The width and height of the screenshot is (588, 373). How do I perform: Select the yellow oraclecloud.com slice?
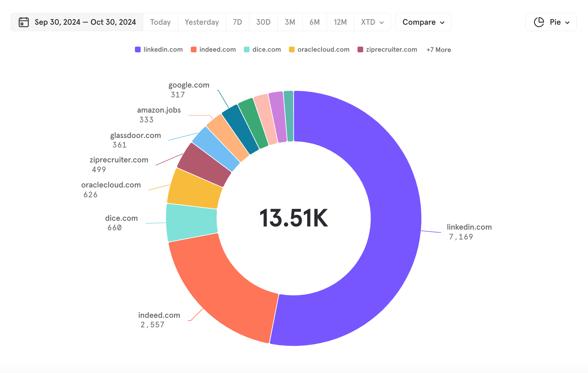tap(194, 190)
